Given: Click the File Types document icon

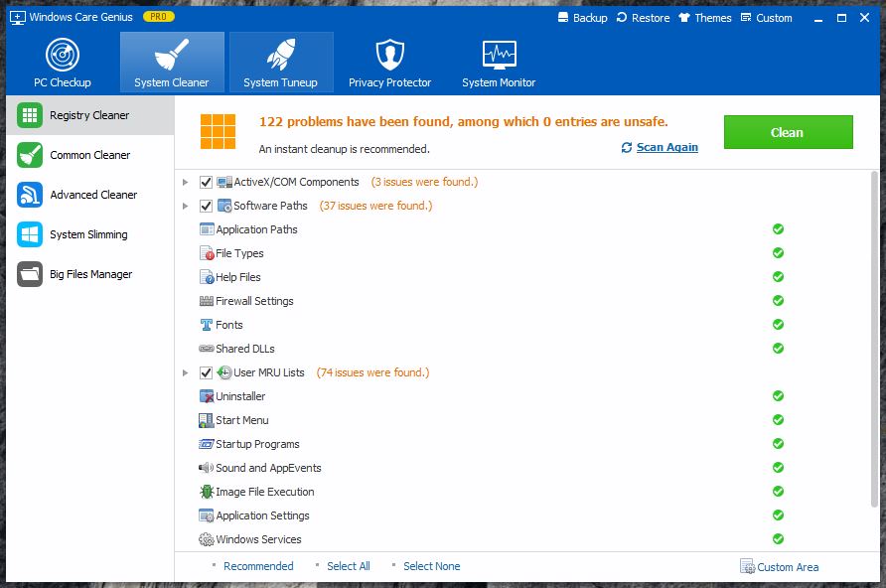Looking at the screenshot, I should (207, 253).
